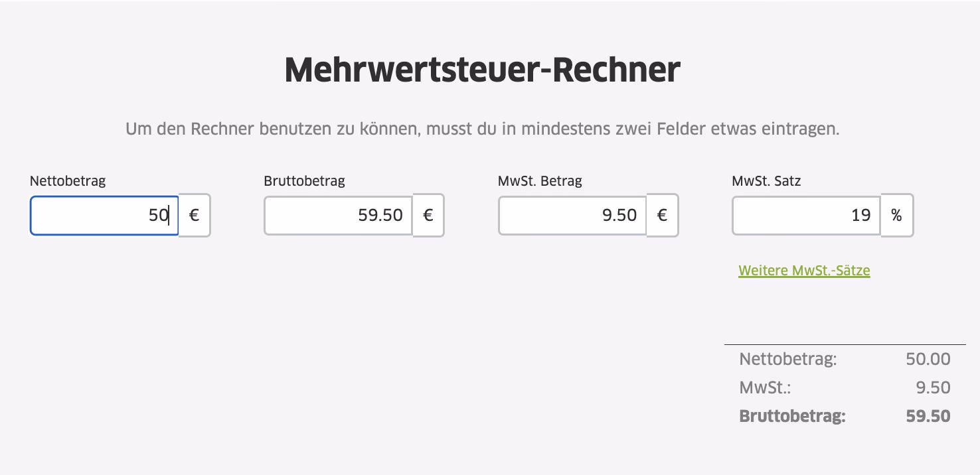Select the MwSt. Satz input showing 19

[x=805, y=215]
